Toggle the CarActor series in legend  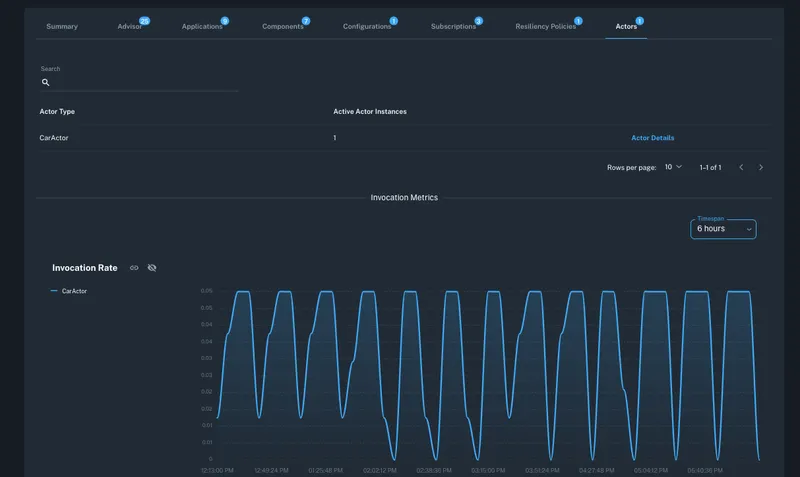(68, 291)
